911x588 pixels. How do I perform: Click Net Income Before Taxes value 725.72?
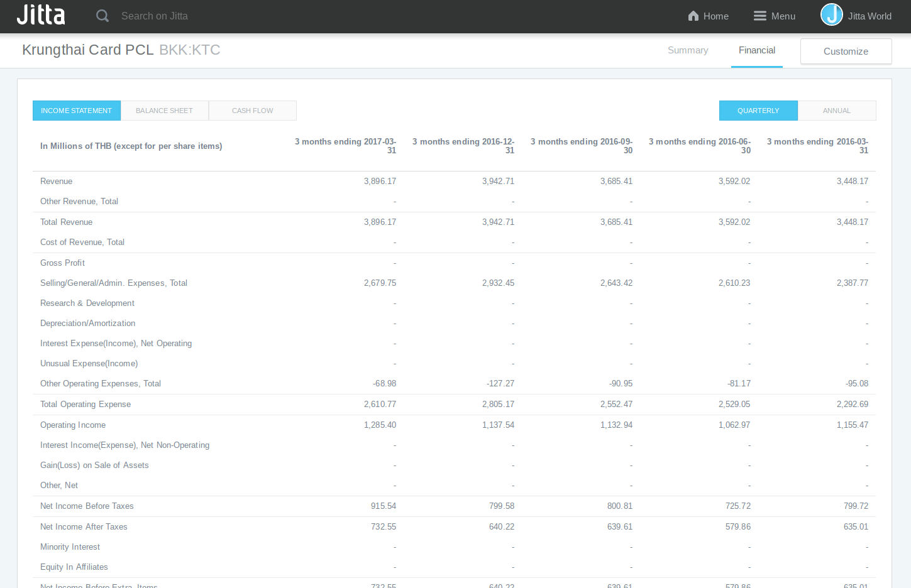tap(738, 506)
